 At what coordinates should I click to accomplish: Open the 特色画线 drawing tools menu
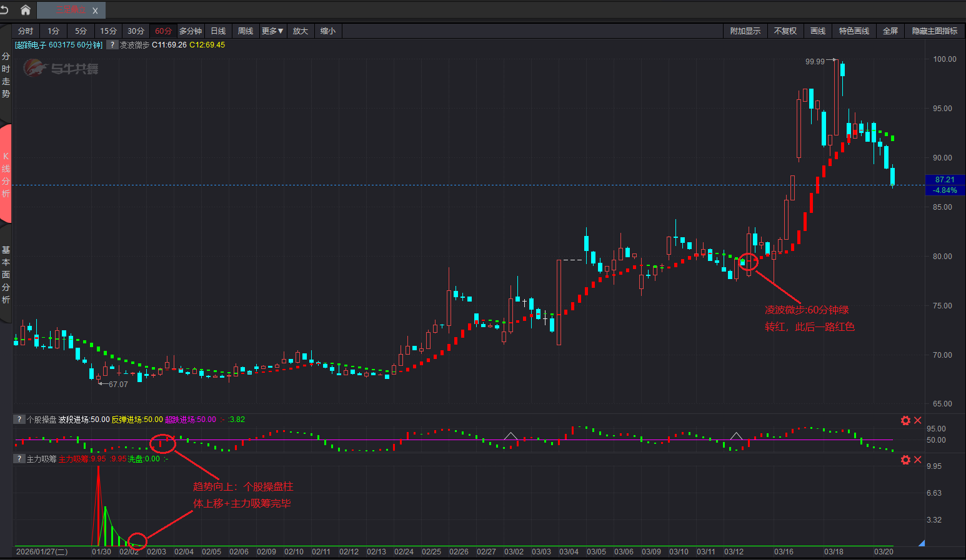point(854,31)
